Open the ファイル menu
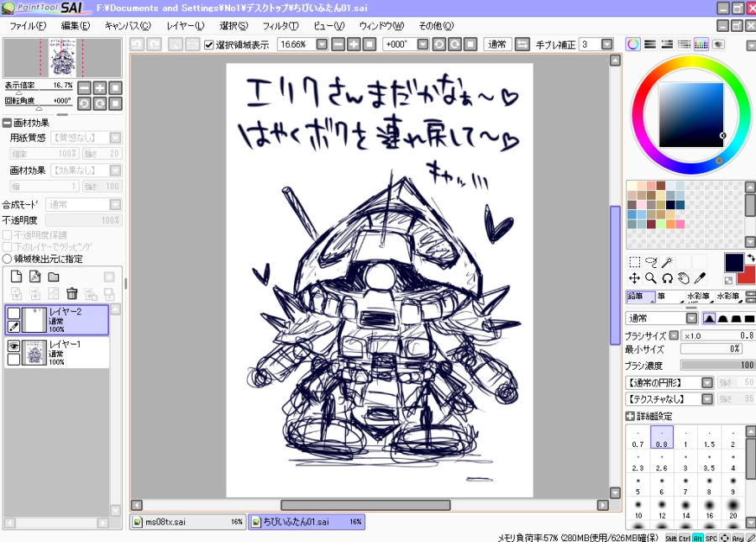 point(28,25)
